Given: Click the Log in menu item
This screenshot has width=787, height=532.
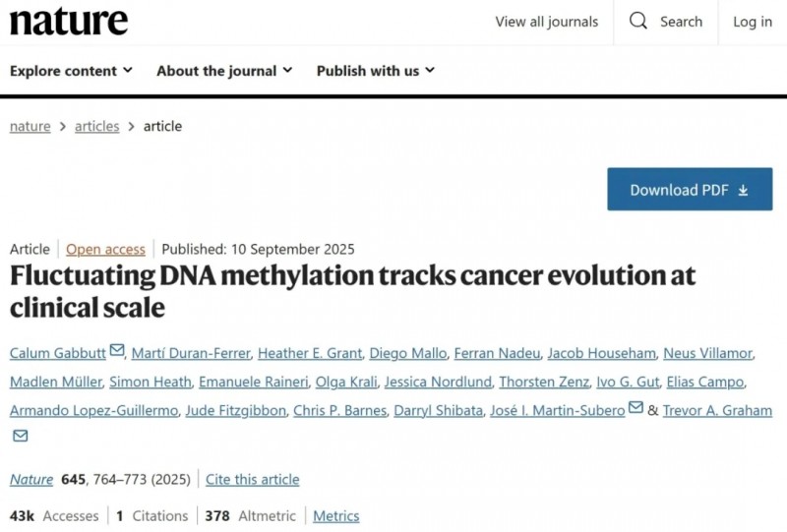Looking at the screenshot, I should click(x=753, y=22).
